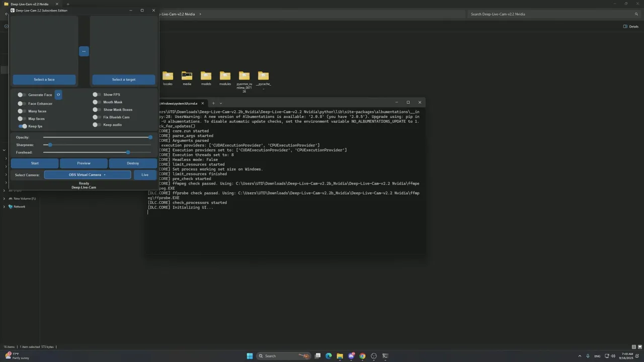Click microphone icon in system tray
Screen dimensions: 644x362
click(587, 356)
